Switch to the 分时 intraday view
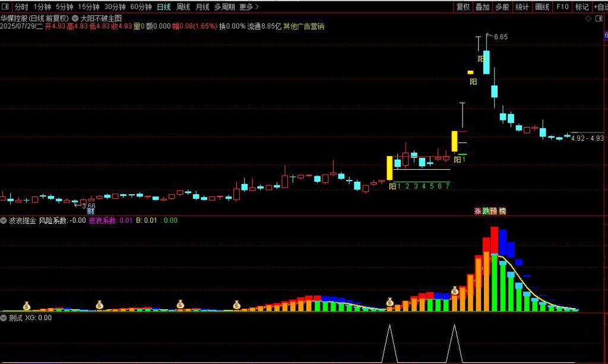The image size is (608, 364). pos(21,7)
